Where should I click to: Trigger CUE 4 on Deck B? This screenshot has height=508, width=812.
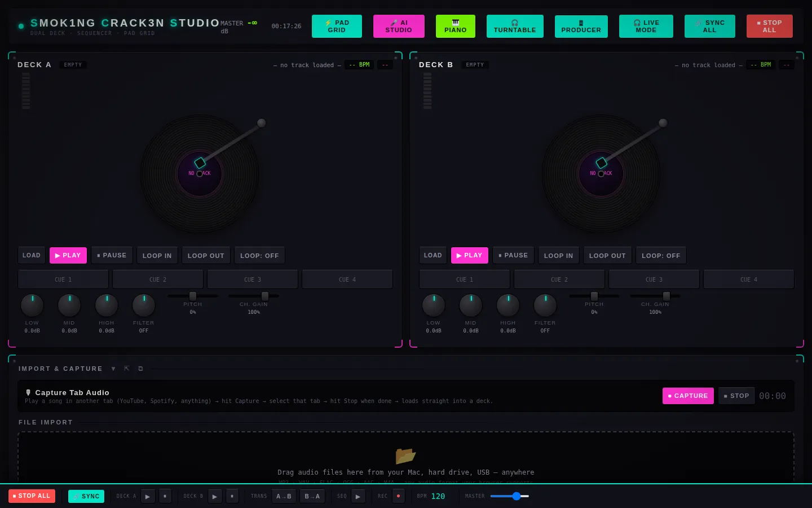[x=749, y=279]
